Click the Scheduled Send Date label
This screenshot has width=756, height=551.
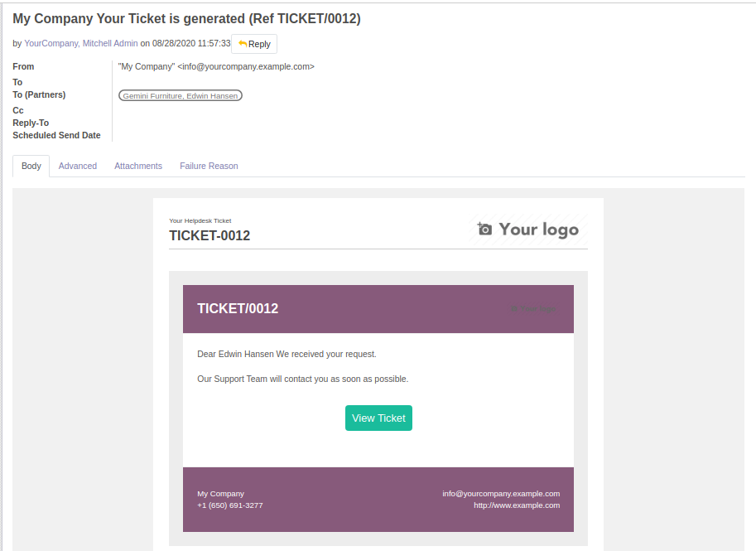(x=56, y=135)
